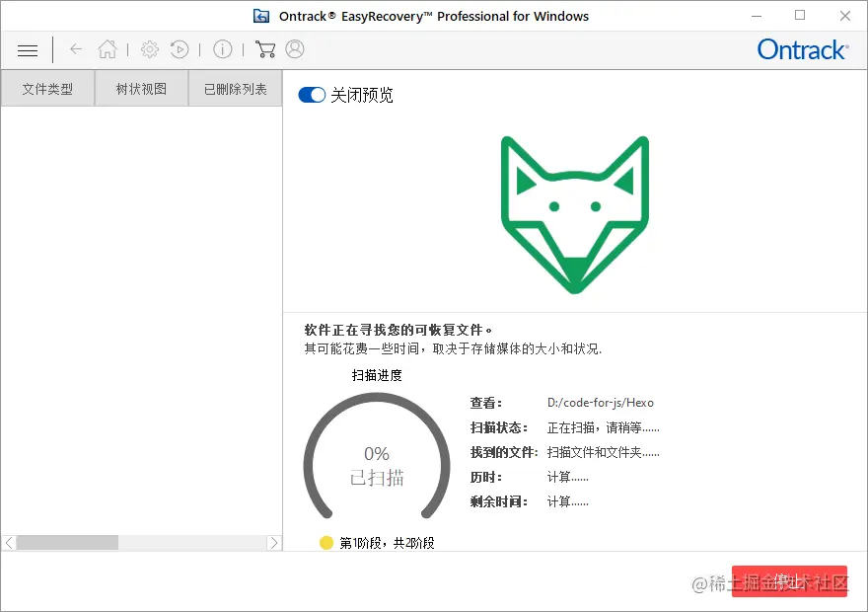Click the horizontal scrollbar thumb
Screen dimensions: 868x612
[67, 543]
